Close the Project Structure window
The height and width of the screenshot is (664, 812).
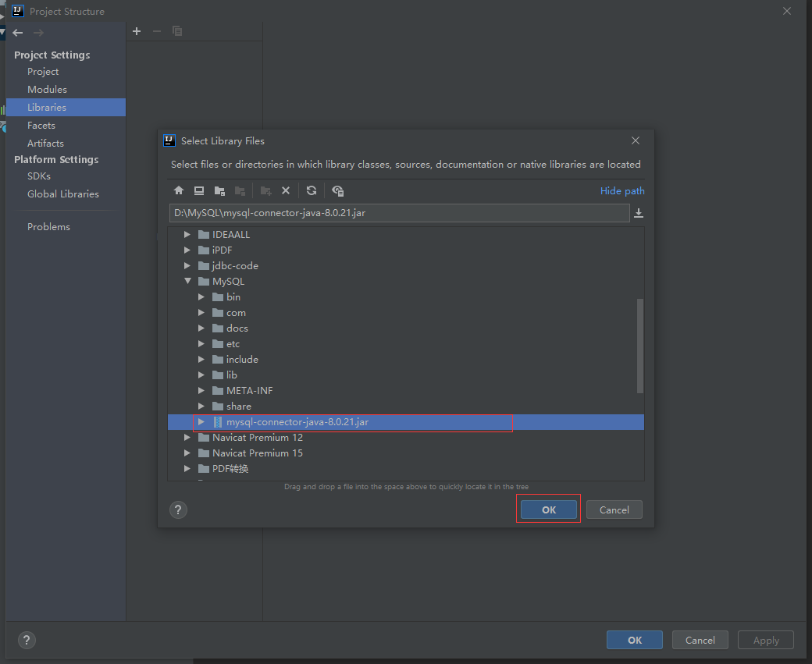(x=787, y=11)
